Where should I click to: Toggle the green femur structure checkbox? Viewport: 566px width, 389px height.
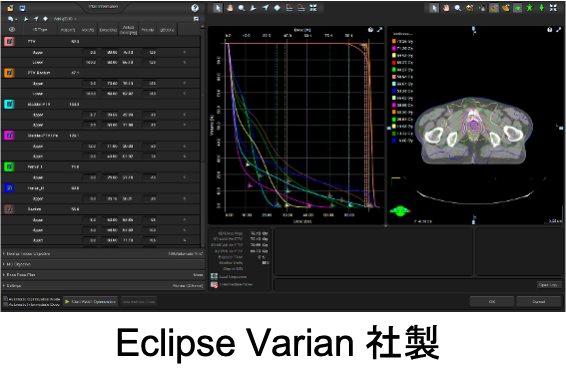(x=9, y=167)
